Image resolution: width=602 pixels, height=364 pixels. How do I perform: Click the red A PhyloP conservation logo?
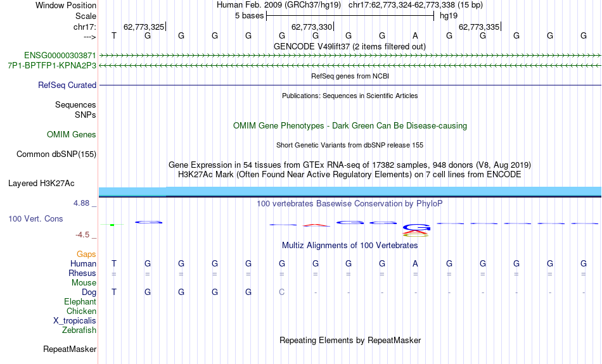pos(316,225)
